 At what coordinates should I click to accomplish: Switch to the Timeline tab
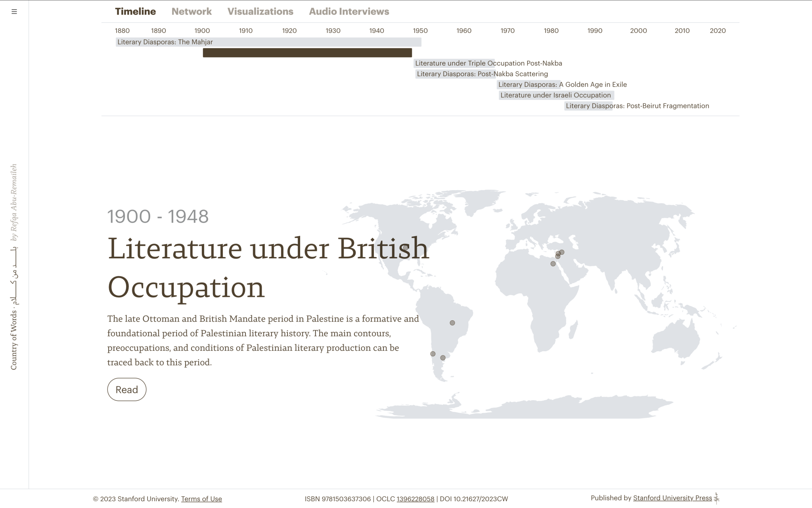pyautogui.click(x=135, y=12)
